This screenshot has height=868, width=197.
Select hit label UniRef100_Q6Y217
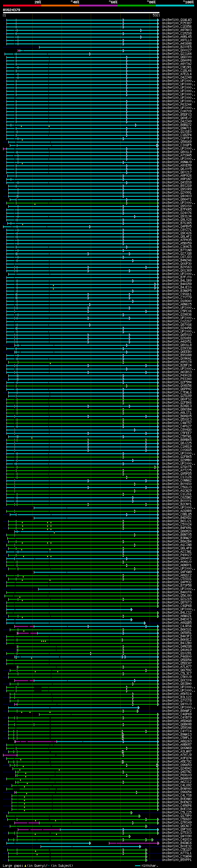177,172
